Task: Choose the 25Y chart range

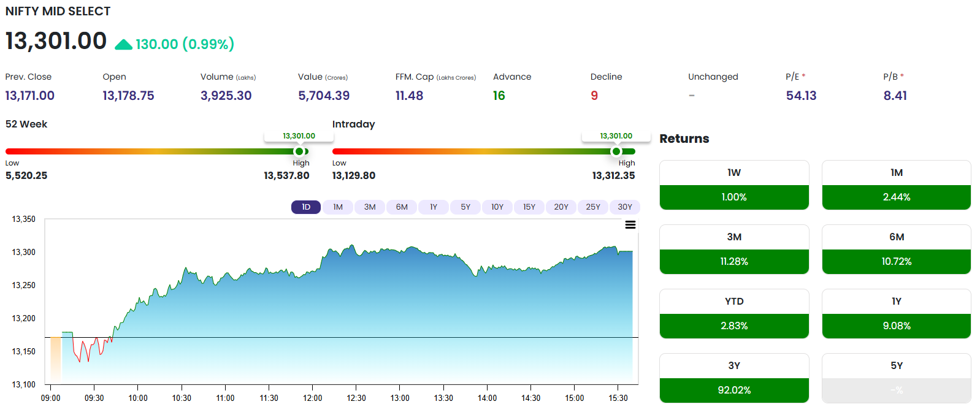Action: [593, 207]
